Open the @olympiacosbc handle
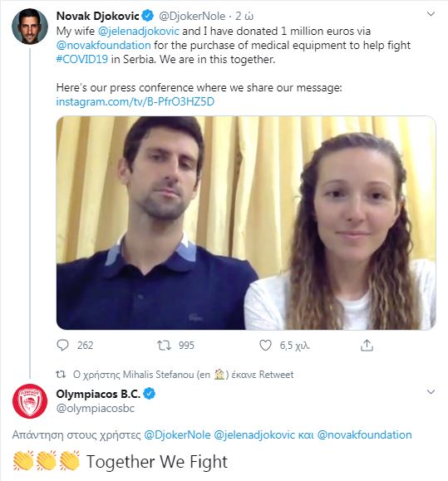Screen dimensions: 448x481 [95, 408]
